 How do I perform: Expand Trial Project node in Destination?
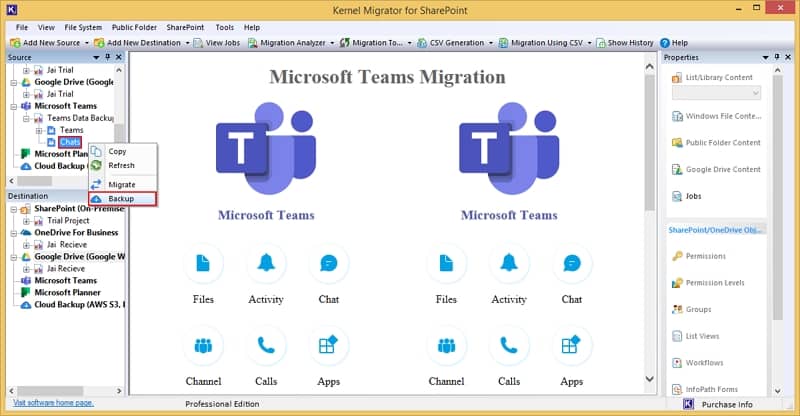[26, 221]
